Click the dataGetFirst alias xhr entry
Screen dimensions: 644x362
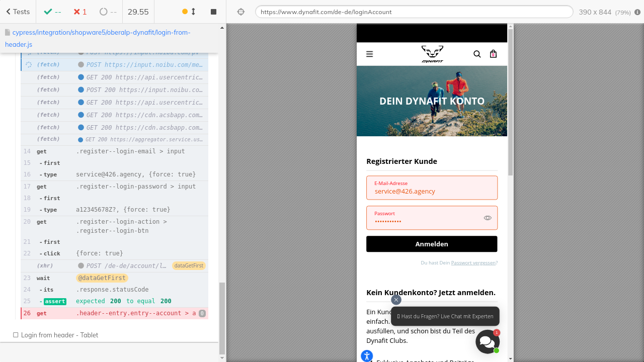pyautogui.click(x=121, y=265)
